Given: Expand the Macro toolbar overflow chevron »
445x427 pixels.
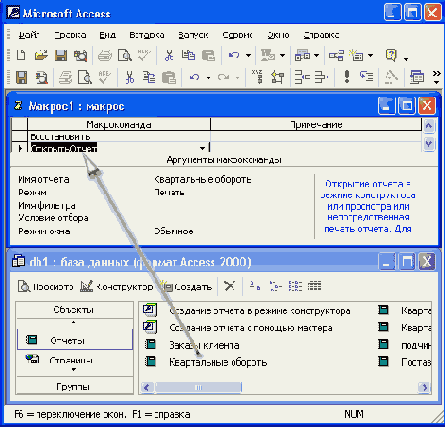Looking at the screenshot, I should [436, 77].
